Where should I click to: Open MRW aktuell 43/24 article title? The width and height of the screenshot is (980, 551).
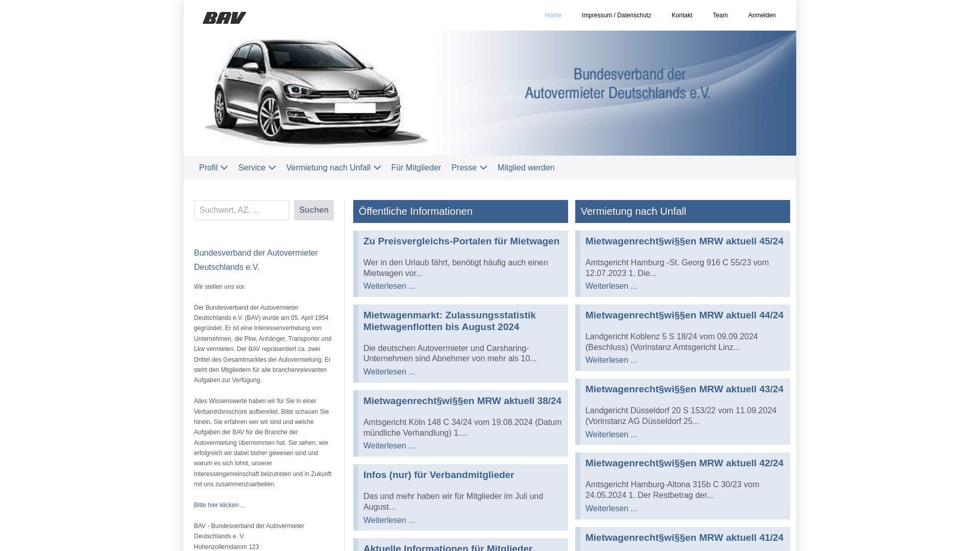coord(684,389)
